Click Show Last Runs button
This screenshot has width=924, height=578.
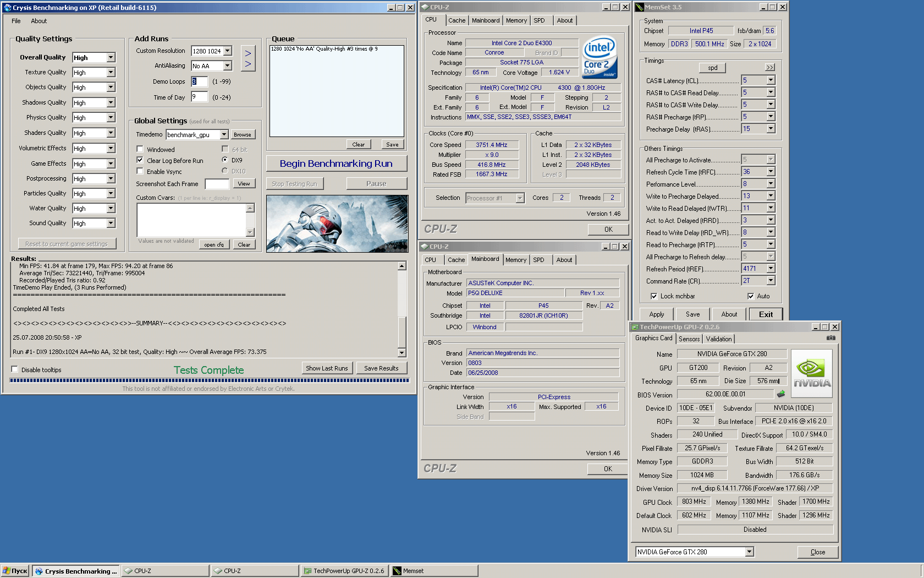point(327,368)
